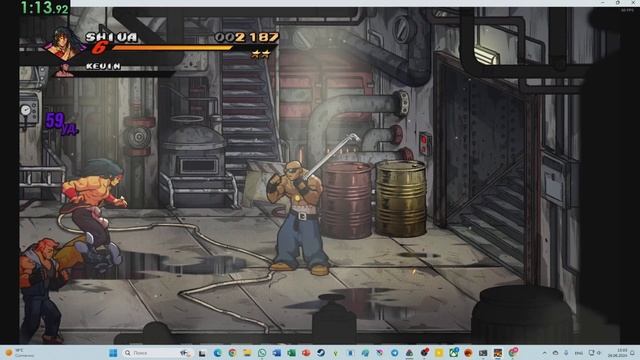Launch Microsoft Edge from the taskbar
The width and height of the screenshot is (640, 360).
[218, 353]
